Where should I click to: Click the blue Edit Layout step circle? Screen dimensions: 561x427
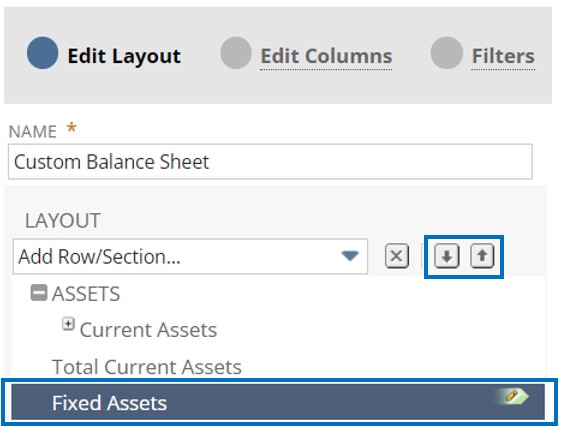(x=42, y=53)
